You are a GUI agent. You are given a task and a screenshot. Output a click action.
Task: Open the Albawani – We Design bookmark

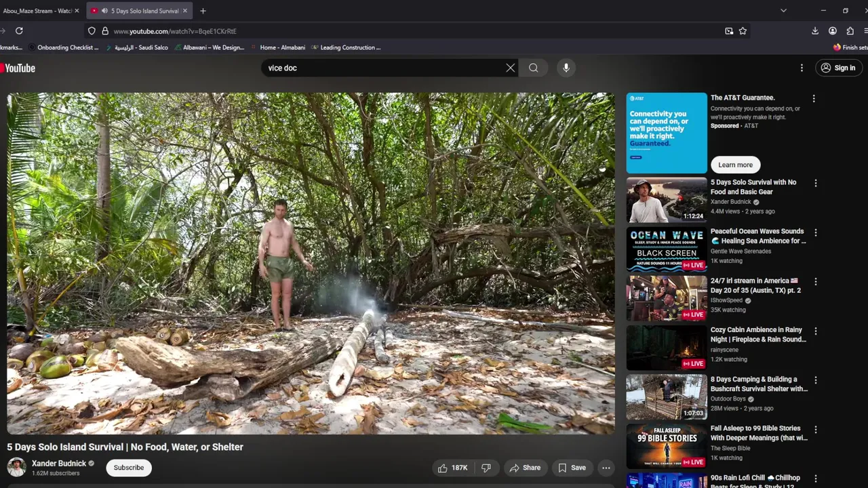click(x=209, y=47)
